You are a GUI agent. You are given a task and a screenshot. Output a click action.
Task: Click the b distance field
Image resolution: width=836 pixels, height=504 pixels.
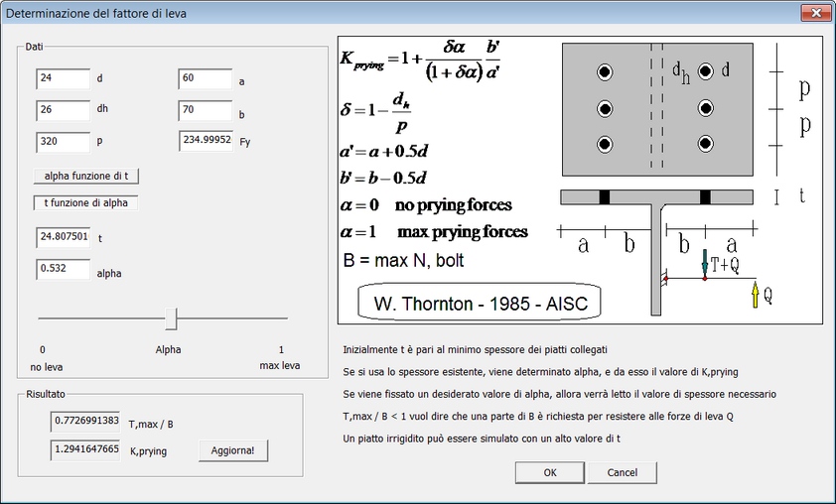(x=205, y=110)
